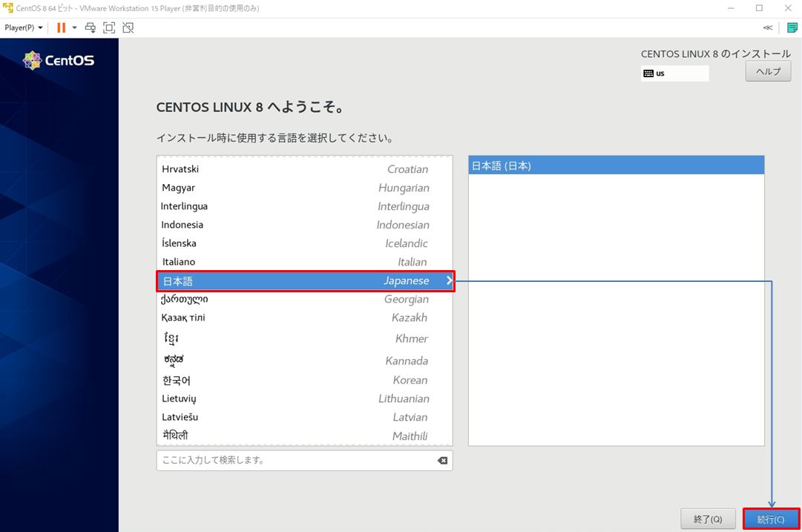Open the green notes icon
The image size is (802, 532).
[x=792, y=27]
